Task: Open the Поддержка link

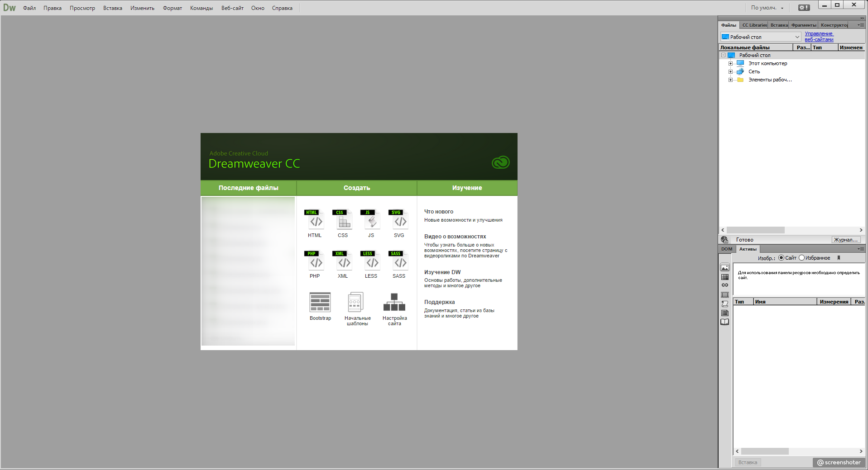Action: (440, 302)
